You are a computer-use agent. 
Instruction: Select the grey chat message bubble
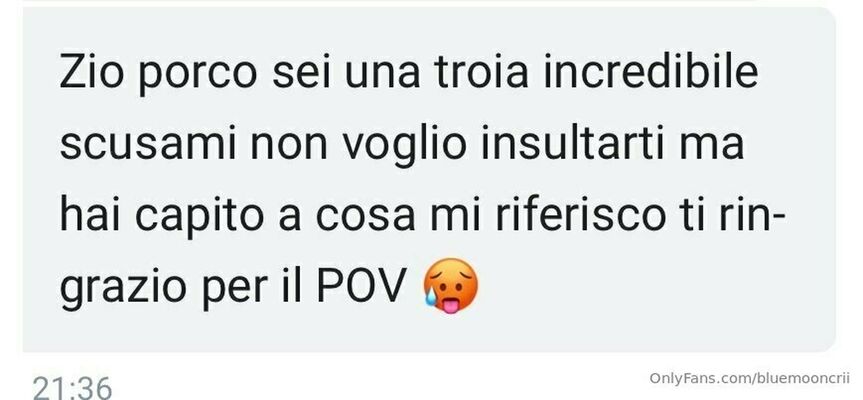click(x=429, y=179)
